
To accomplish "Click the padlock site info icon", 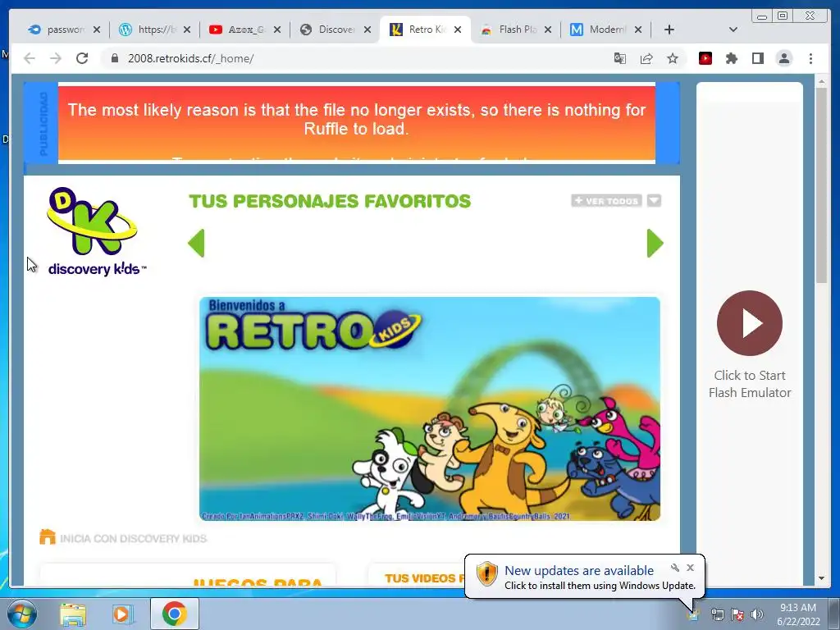I will tap(115, 58).
